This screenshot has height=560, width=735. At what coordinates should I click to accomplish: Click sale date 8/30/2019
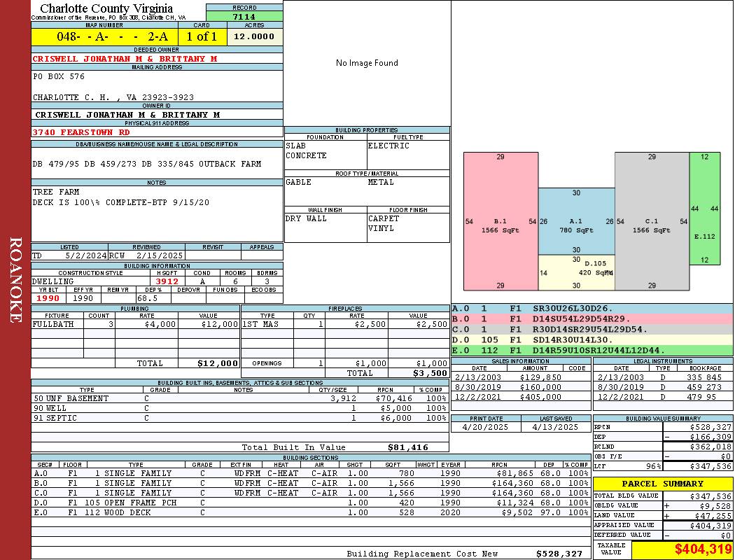coord(477,387)
